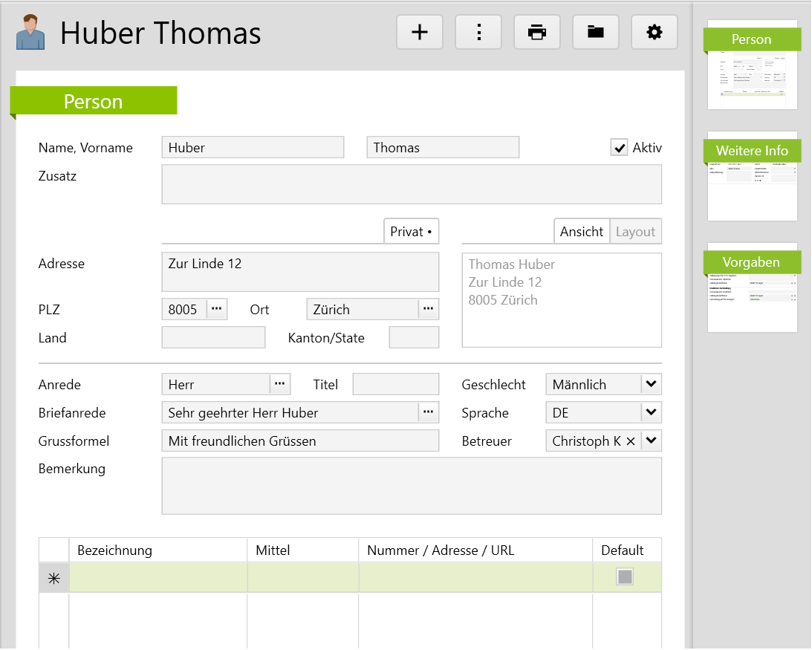This screenshot has height=650, width=812.
Task: Switch to the Ansicht tab
Action: pos(582,231)
